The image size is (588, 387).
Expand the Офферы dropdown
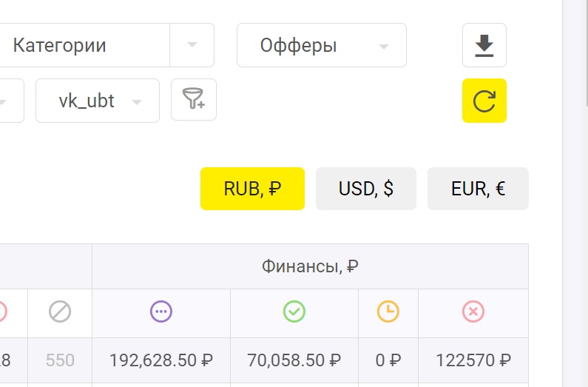pyautogui.click(x=321, y=45)
